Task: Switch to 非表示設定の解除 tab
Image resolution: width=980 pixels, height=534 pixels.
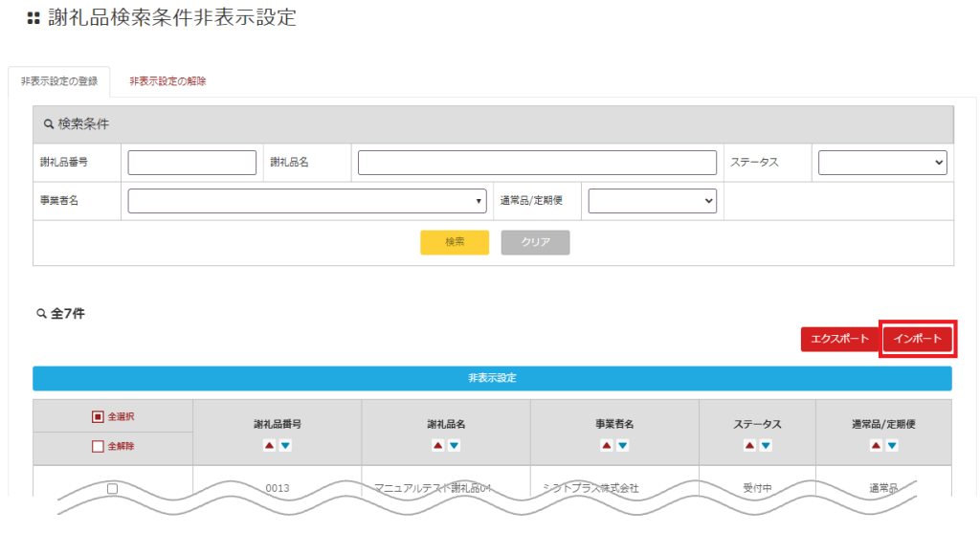Action: pos(167,81)
